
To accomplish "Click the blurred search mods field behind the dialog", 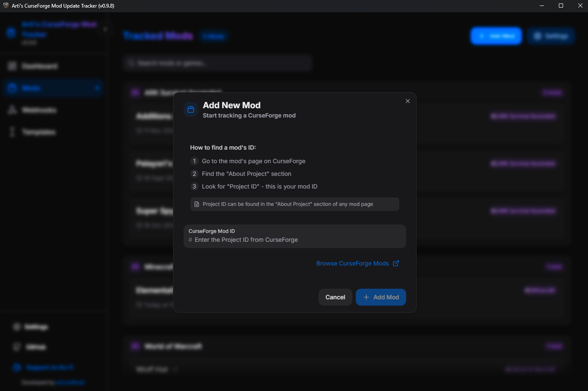I will pos(218,63).
